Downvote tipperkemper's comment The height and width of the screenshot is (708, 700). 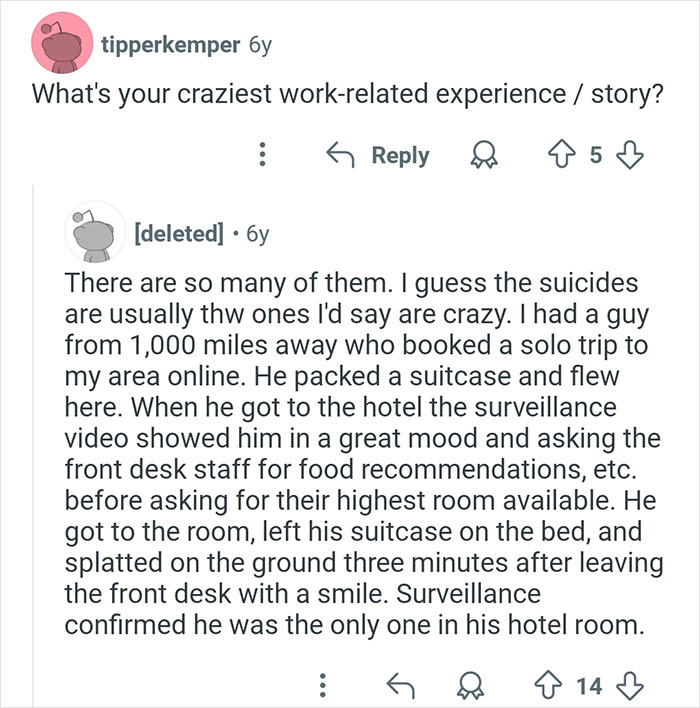[630, 156]
